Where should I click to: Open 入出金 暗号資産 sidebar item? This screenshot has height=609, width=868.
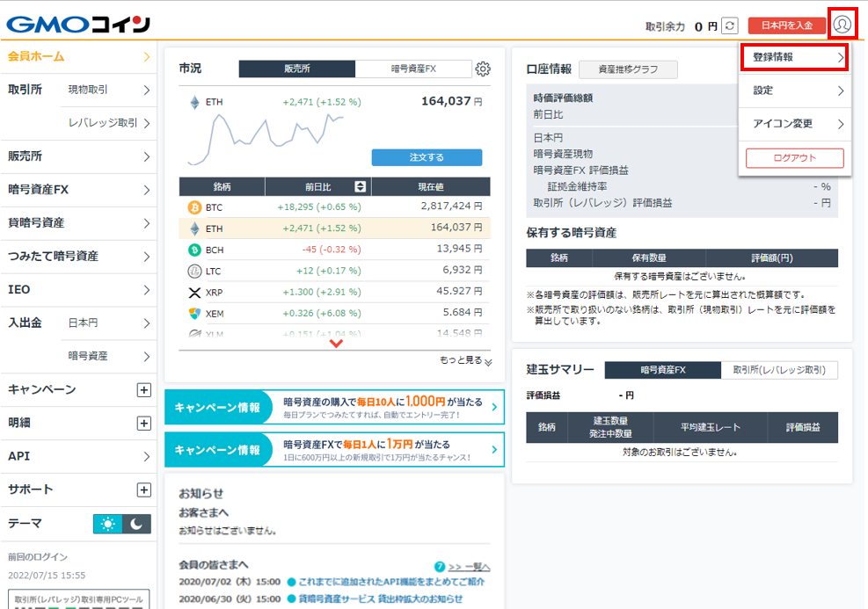[108, 356]
